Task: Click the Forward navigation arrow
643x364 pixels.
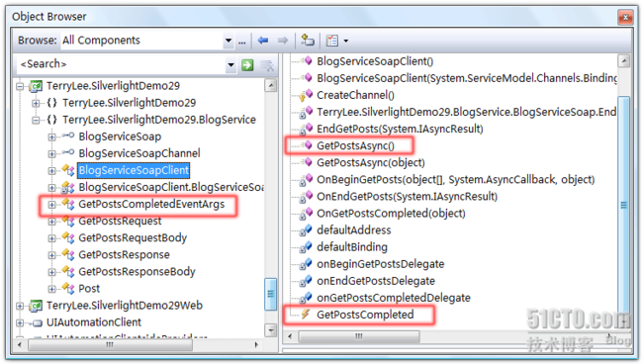Action: [283, 41]
